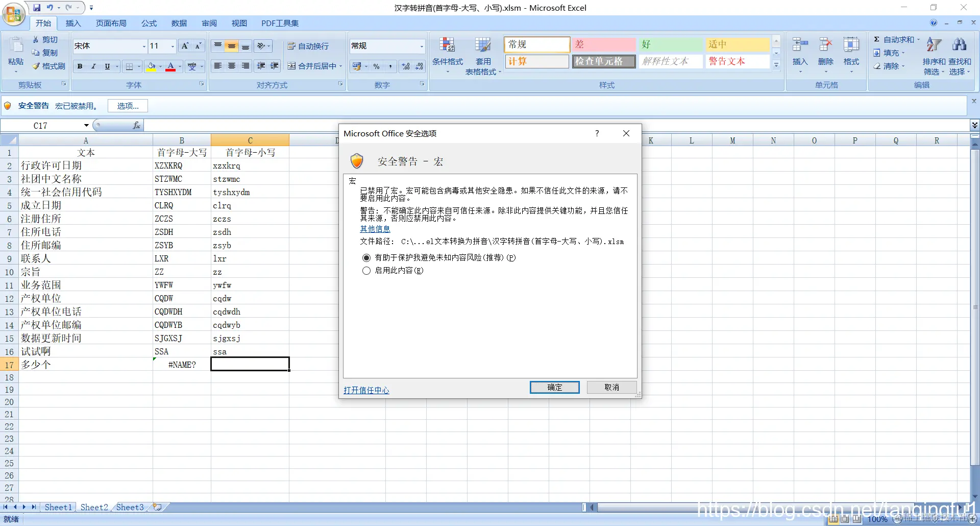Select the Enable this content radio
This screenshot has width=980, height=526.
tap(366, 271)
